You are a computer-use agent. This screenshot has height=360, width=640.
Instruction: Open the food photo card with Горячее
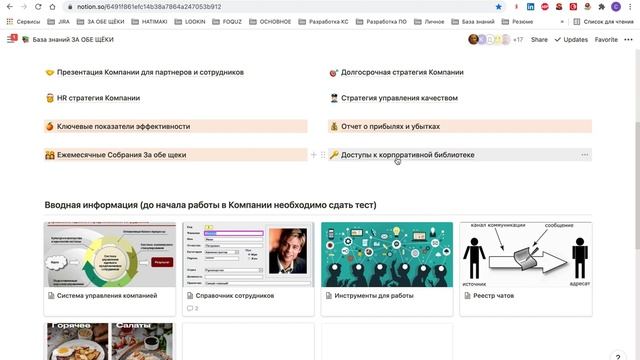tap(110, 342)
